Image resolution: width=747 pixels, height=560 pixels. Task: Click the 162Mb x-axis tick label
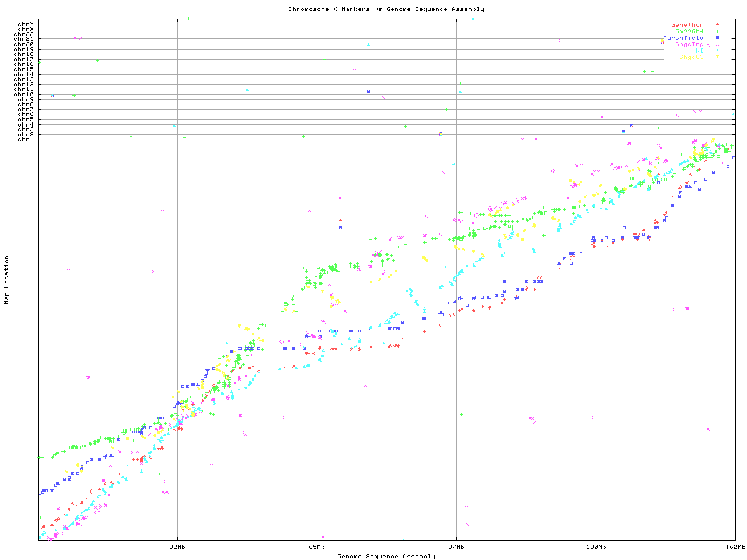[735, 547]
